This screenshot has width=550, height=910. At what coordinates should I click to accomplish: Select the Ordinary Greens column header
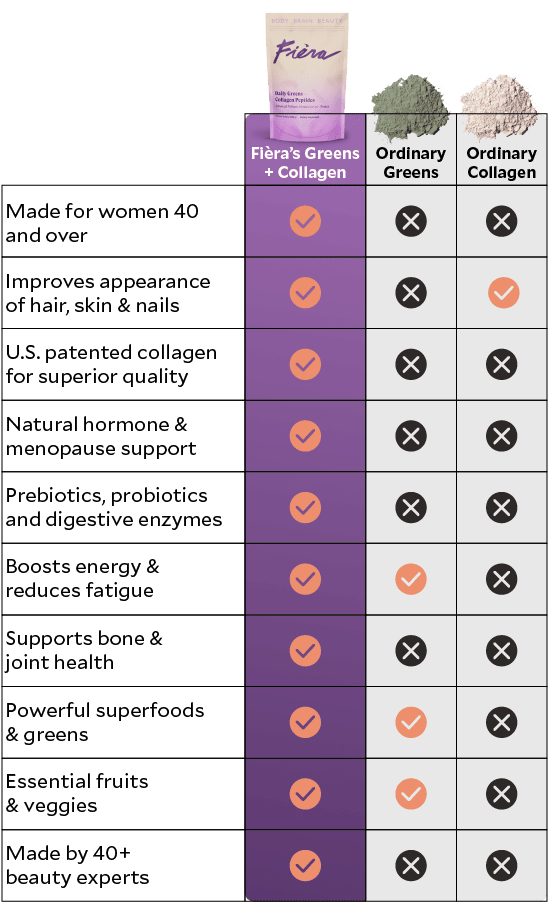[x=411, y=162]
